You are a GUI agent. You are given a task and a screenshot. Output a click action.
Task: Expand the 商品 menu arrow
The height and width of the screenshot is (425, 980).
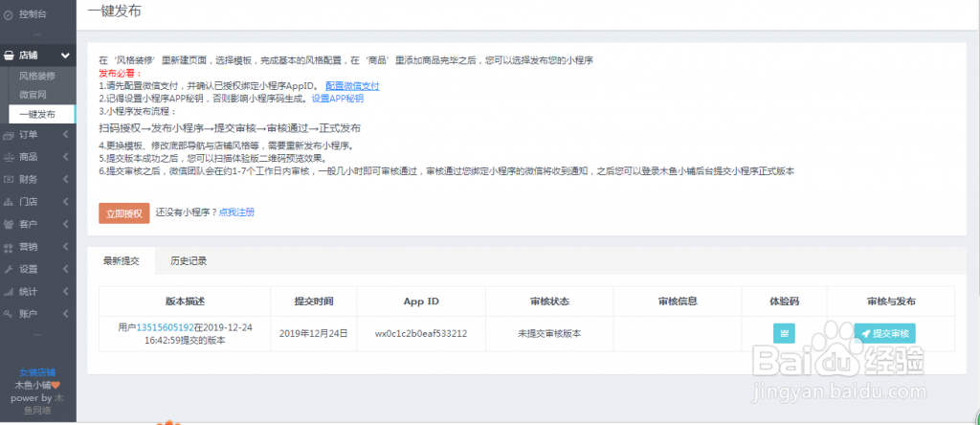click(66, 157)
